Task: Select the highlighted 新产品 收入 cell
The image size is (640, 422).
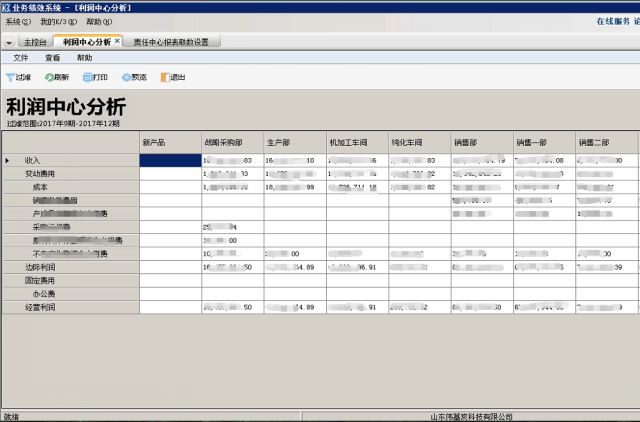Action: pyautogui.click(x=171, y=160)
